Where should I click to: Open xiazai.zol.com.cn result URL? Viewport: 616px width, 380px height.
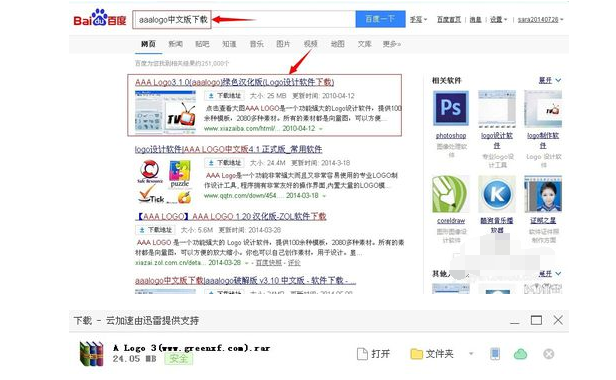[170, 263]
